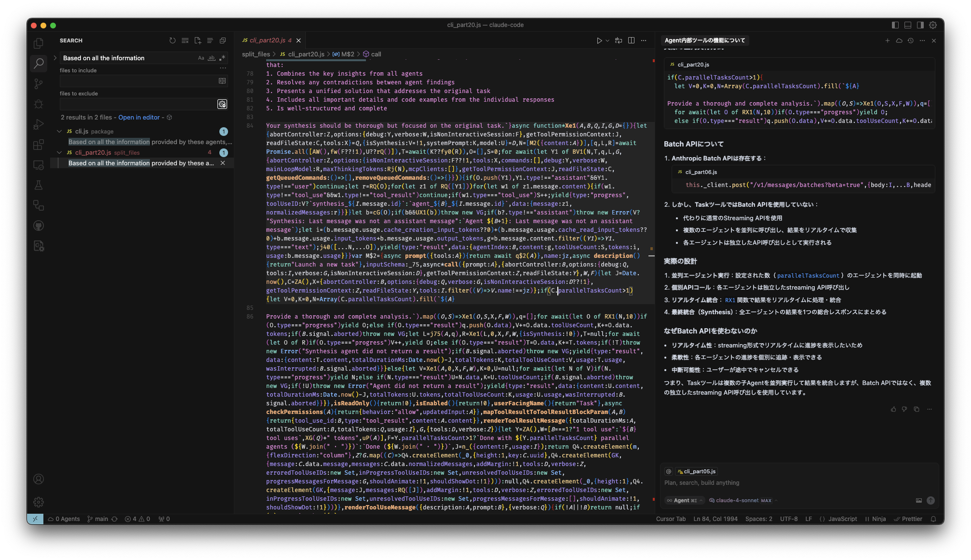Toggle Use Regular Expression in search
This screenshot has width=971, height=560.
(x=222, y=58)
